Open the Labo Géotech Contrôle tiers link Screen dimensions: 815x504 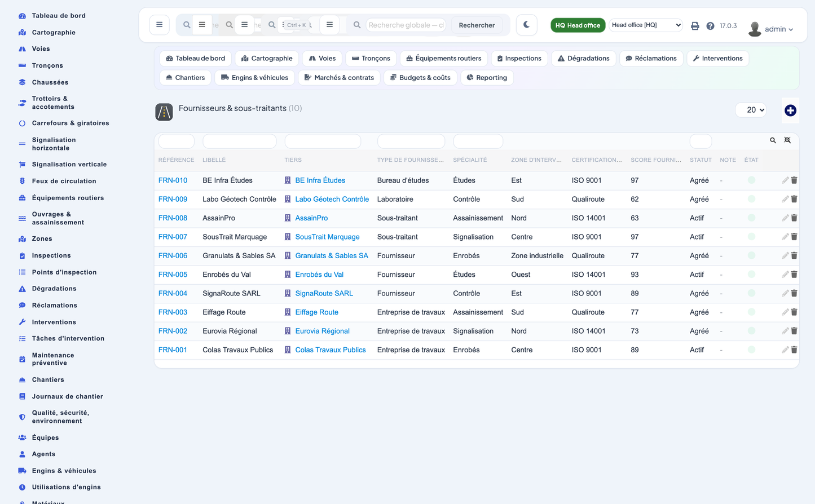(x=332, y=200)
